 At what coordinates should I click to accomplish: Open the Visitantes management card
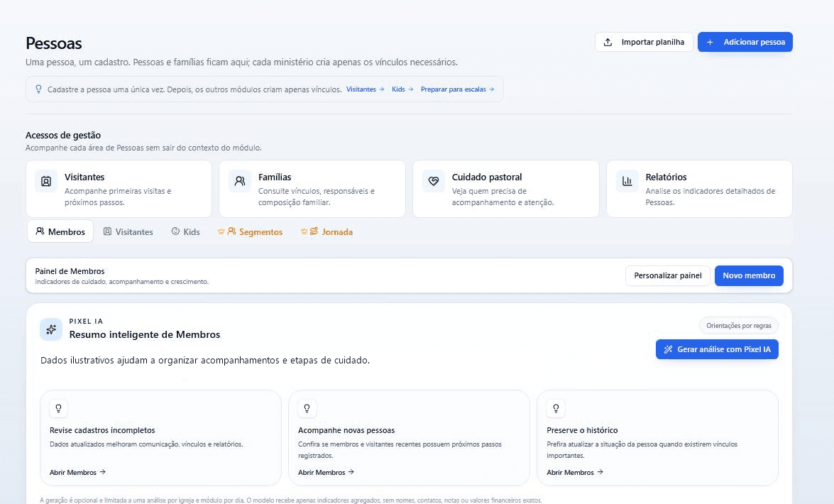[x=119, y=189]
